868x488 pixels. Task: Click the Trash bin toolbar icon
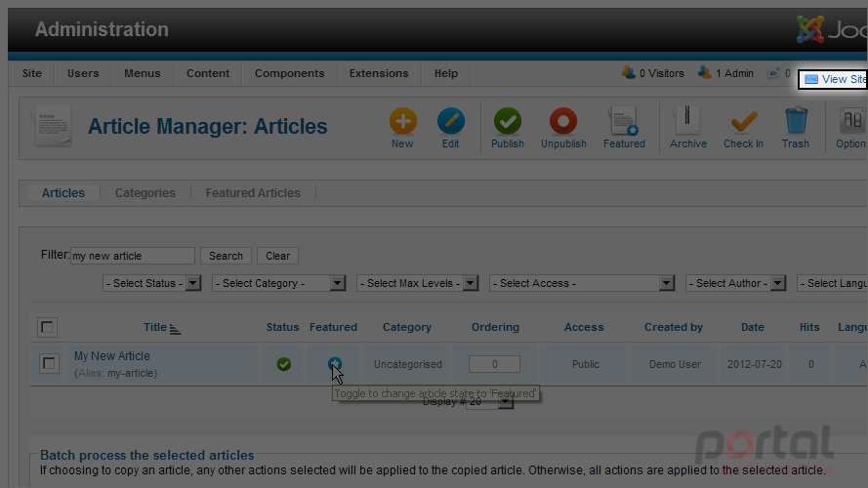point(796,121)
